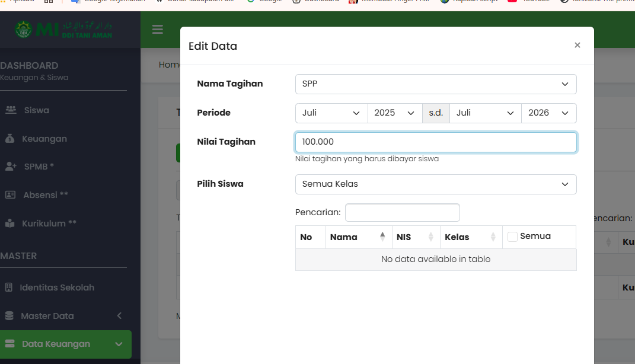
Task: Open the Master Data sidebar menu
Action: point(65,316)
